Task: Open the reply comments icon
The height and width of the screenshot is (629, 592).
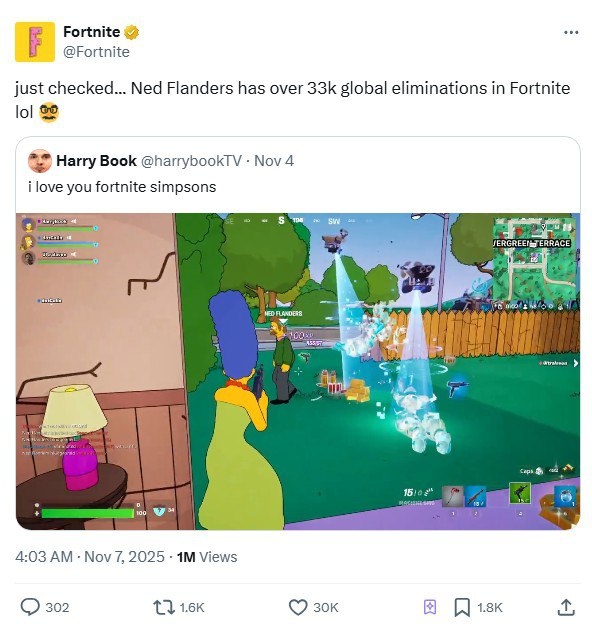Action: [x=30, y=607]
